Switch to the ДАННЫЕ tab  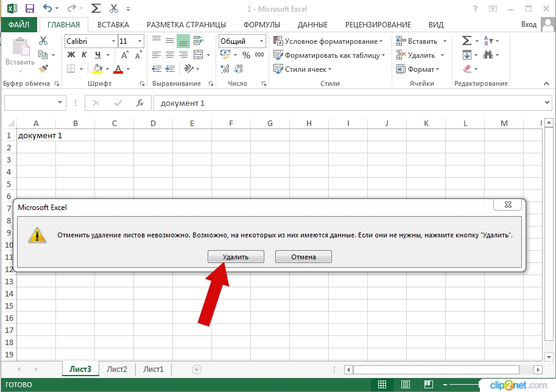pyautogui.click(x=312, y=24)
